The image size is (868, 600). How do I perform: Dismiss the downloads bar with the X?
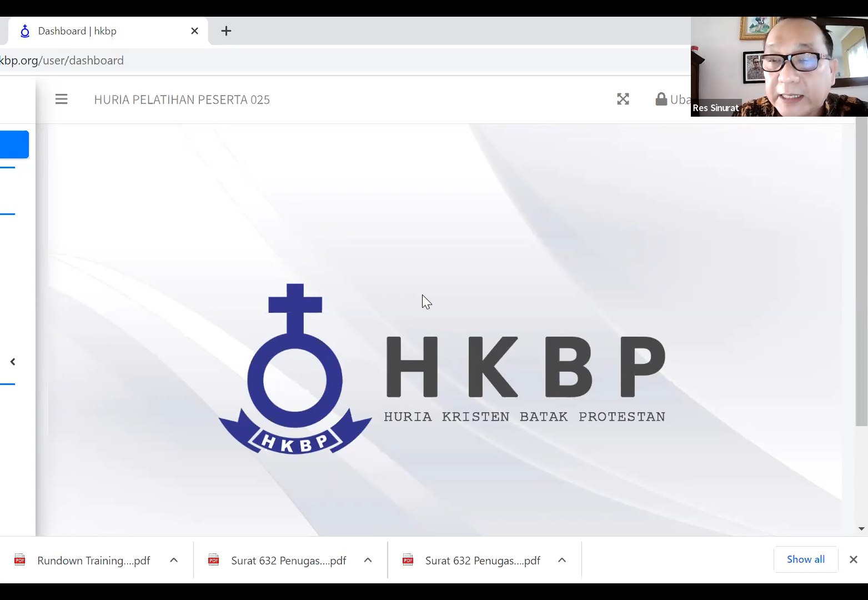click(853, 559)
